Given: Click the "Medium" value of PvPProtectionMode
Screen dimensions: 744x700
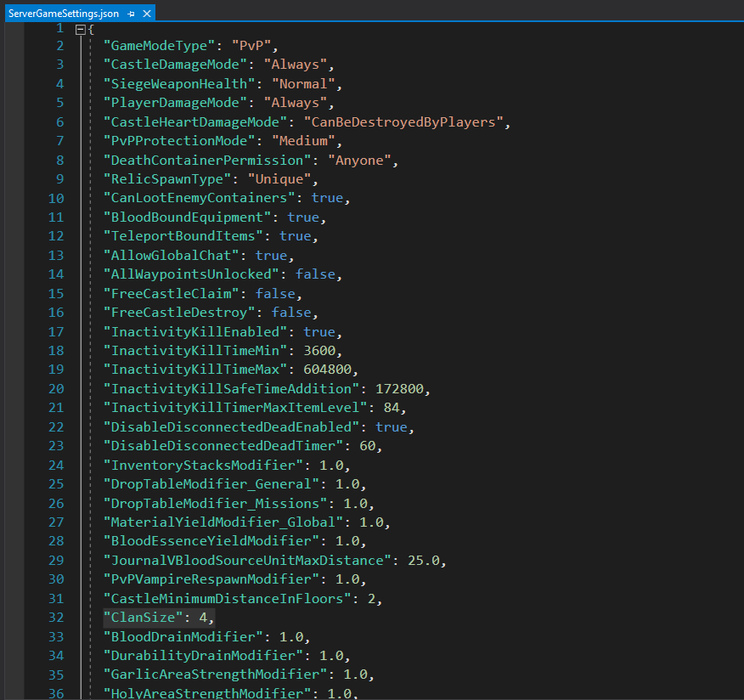Looking at the screenshot, I should click(303, 141).
